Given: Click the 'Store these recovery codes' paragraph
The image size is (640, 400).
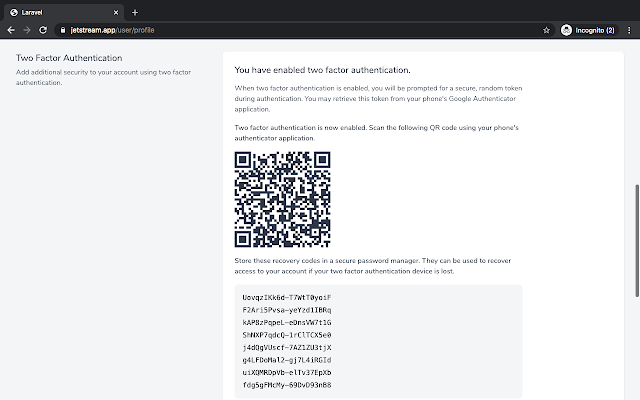Looking at the screenshot, I should pos(373,266).
